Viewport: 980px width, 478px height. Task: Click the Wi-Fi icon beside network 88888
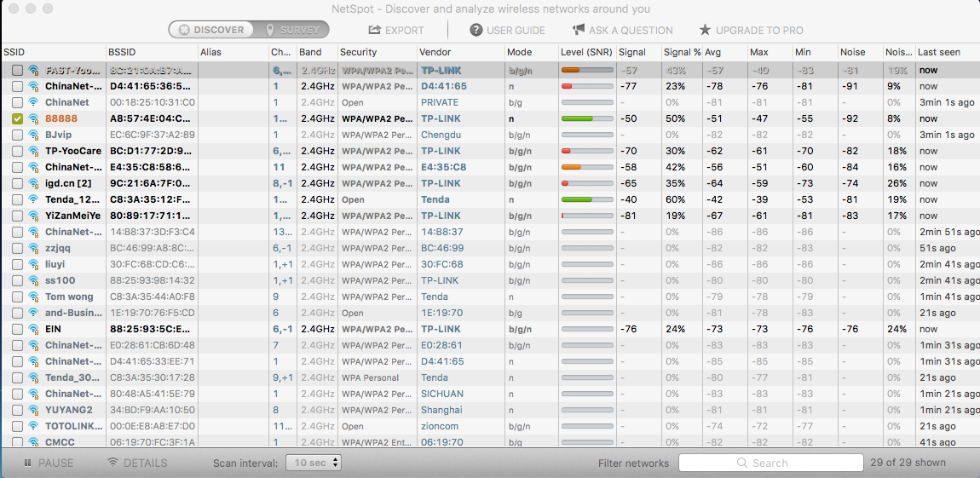pos(34,118)
